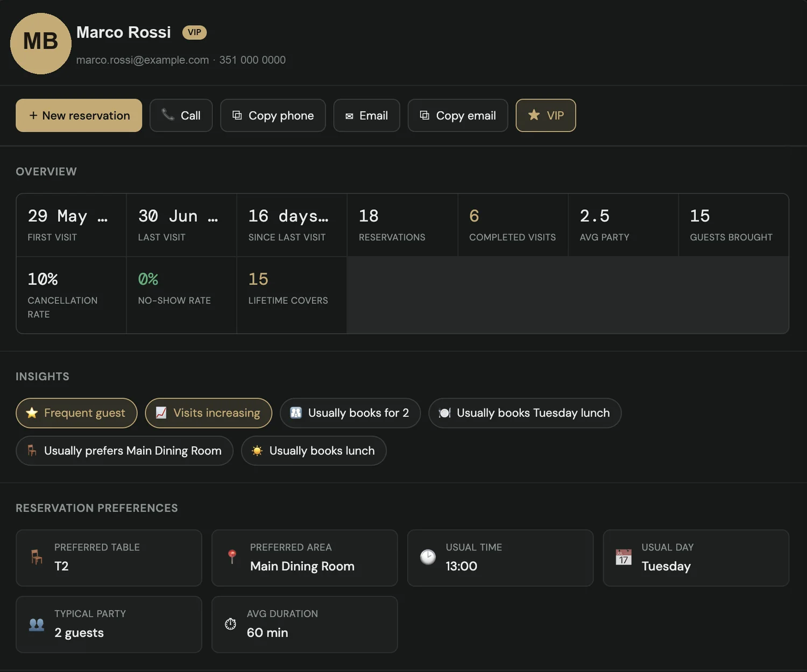Click stopwatch icon in Avg Duration card

(230, 624)
